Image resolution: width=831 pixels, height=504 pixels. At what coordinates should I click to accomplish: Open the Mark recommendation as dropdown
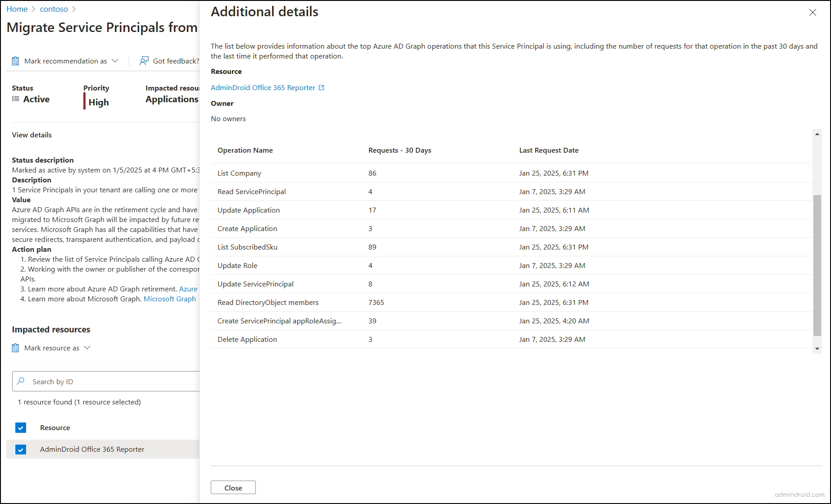point(115,60)
